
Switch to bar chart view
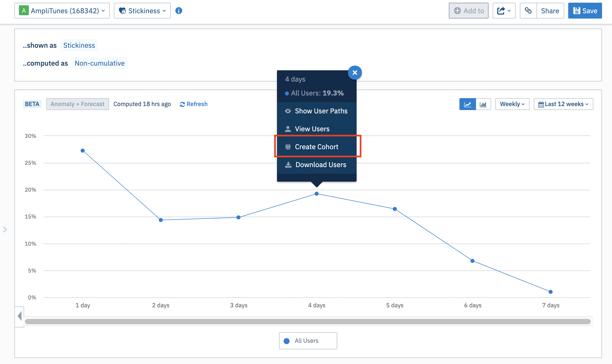483,104
